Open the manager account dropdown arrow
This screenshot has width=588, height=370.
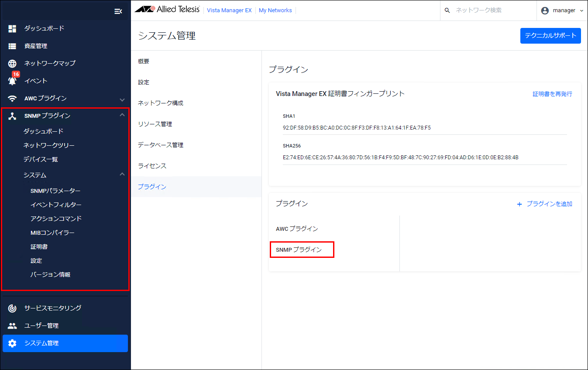581,11
